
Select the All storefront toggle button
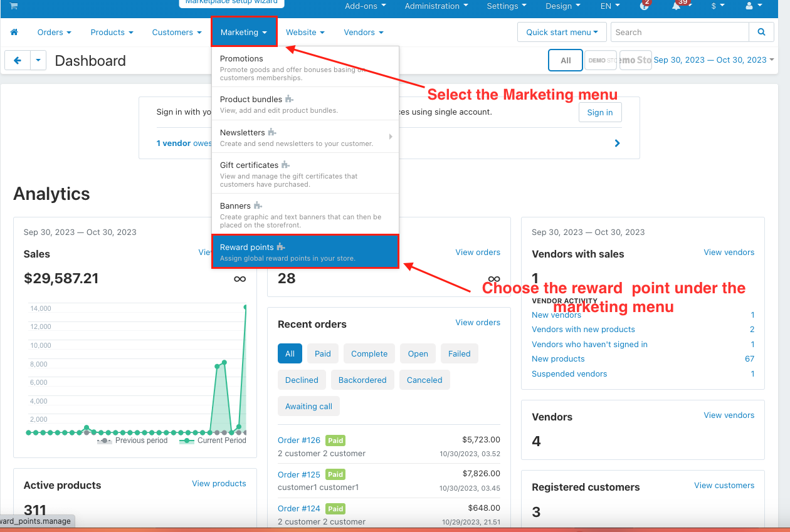pyautogui.click(x=566, y=60)
